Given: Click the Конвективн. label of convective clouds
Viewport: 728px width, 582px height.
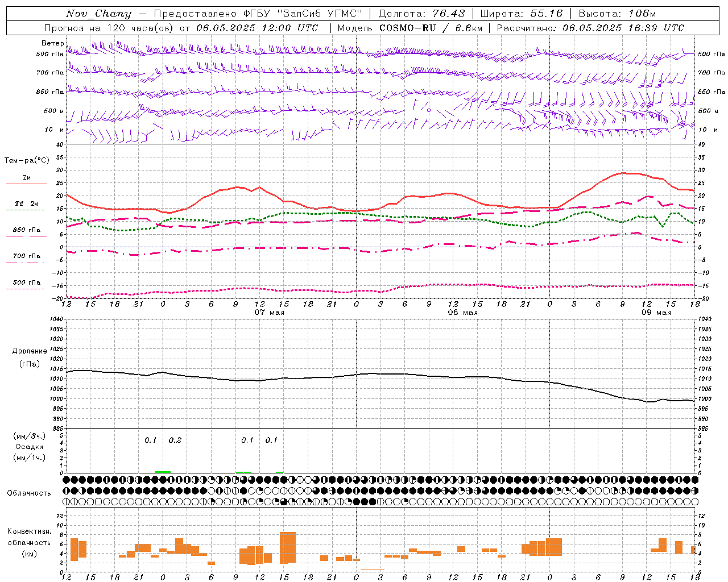Looking at the screenshot, I should [30, 531].
